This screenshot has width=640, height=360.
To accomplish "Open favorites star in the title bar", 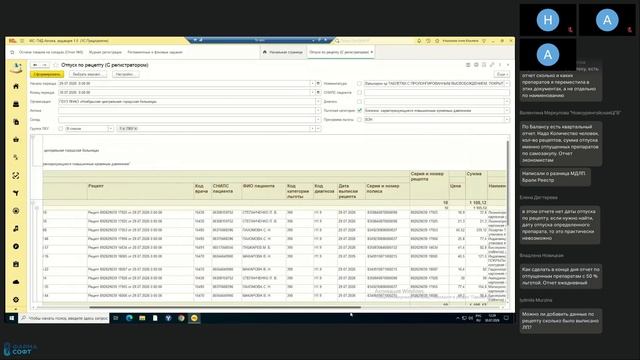I will pyautogui.click(x=437, y=41).
